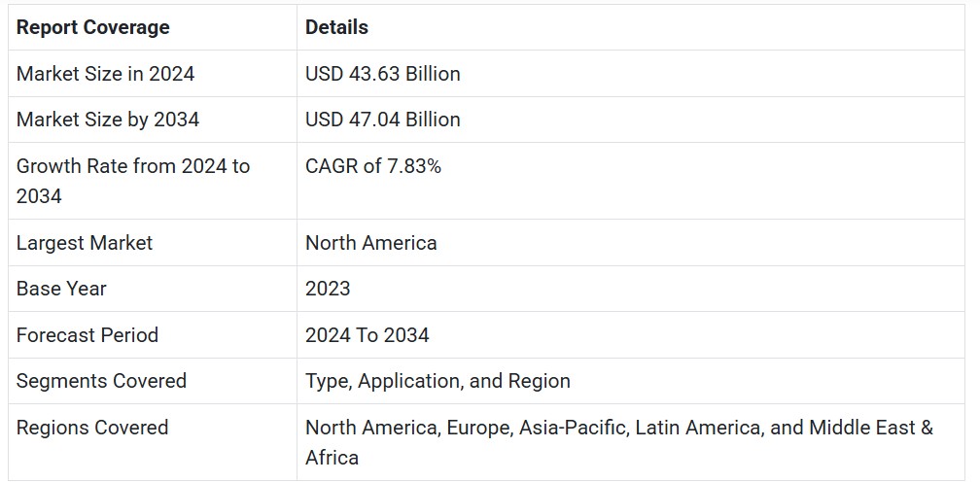Click the 'Forecast Period' label
The height and width of the screenshot is (482, 980).
point(87,334)
